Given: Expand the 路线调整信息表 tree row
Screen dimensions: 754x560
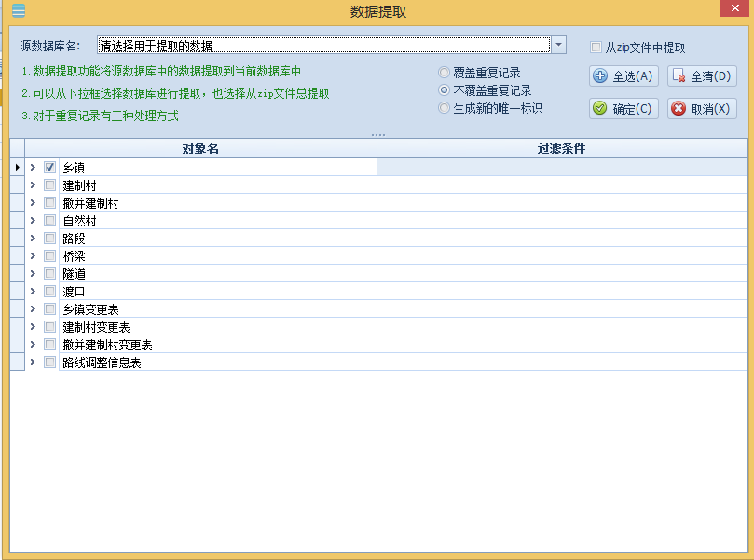Looking at the screenshot, I should pos(33,362).
